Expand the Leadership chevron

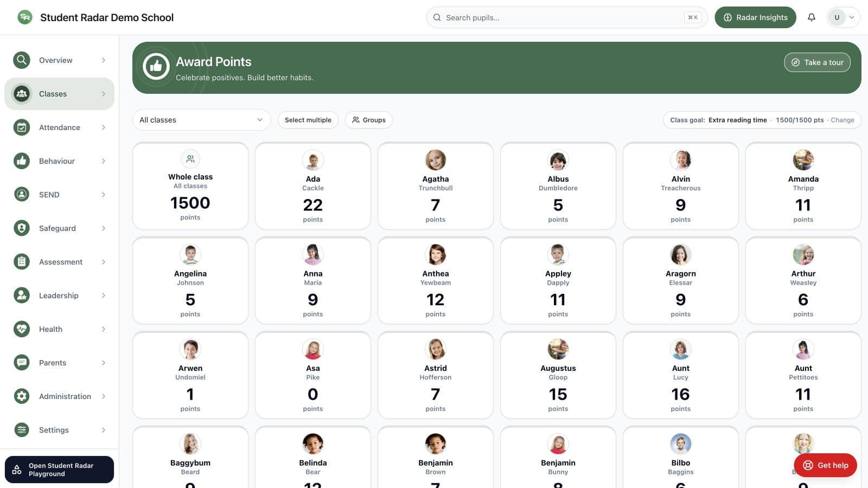tap(104, 296)
